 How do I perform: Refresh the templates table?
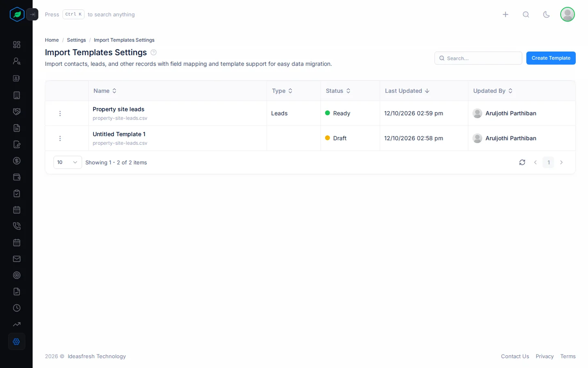pos(522,162)
